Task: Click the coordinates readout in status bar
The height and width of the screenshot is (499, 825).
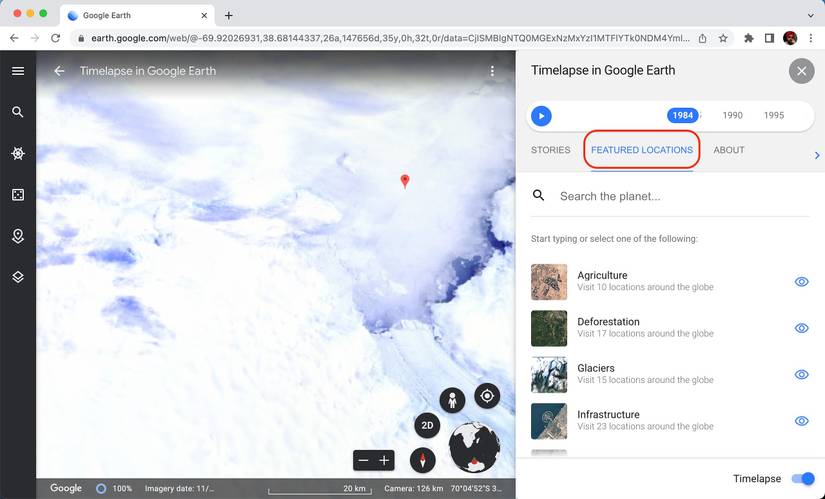Action: click(476, 488)
